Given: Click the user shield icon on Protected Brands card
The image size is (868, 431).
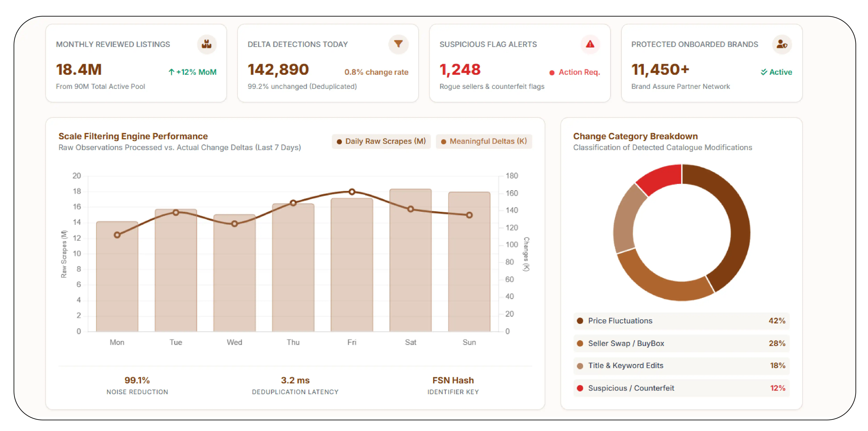Looking at the screenshot, I should pyautogui.click(x=782, y=44).
